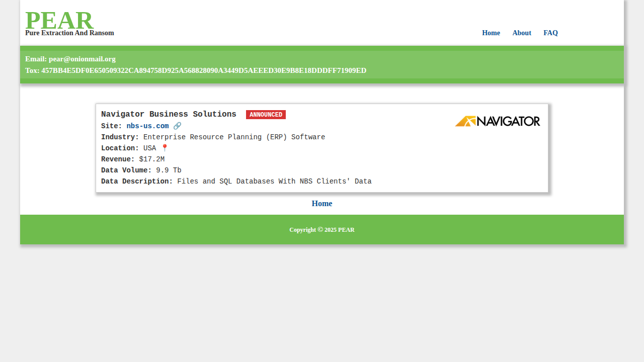Click the Navigator company logo image
The width and height of the screenshot is (644, 362).
(497, 121)
